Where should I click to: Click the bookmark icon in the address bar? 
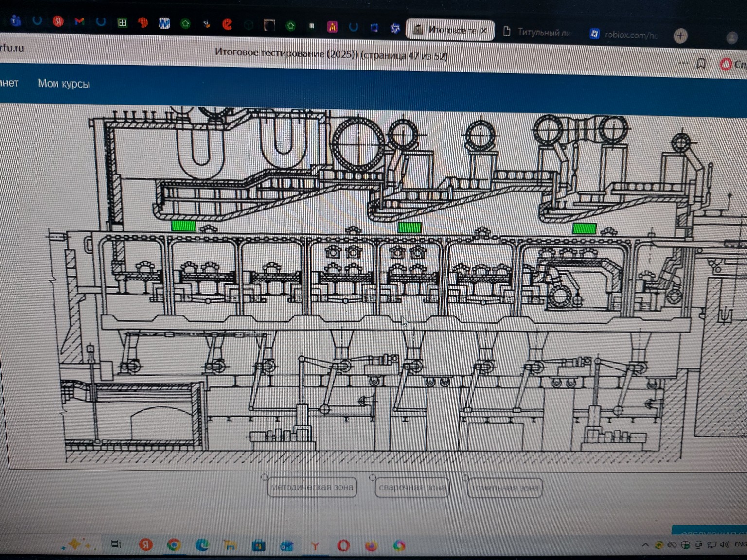701,63
